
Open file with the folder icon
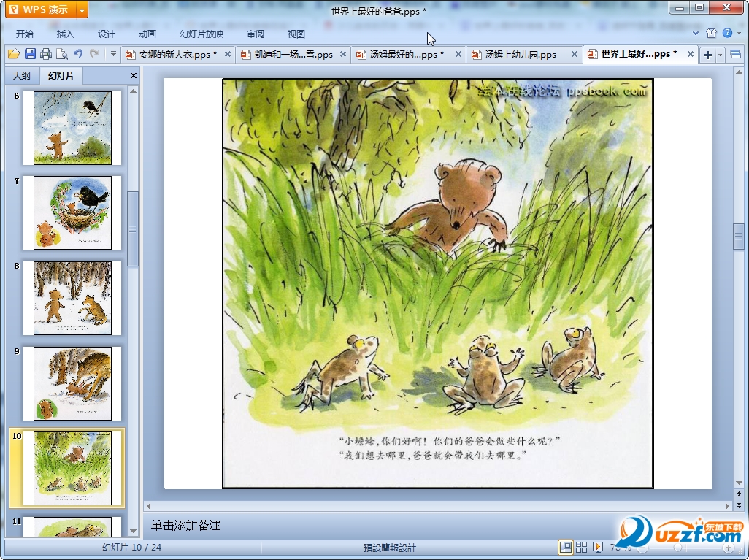point(13,54)
